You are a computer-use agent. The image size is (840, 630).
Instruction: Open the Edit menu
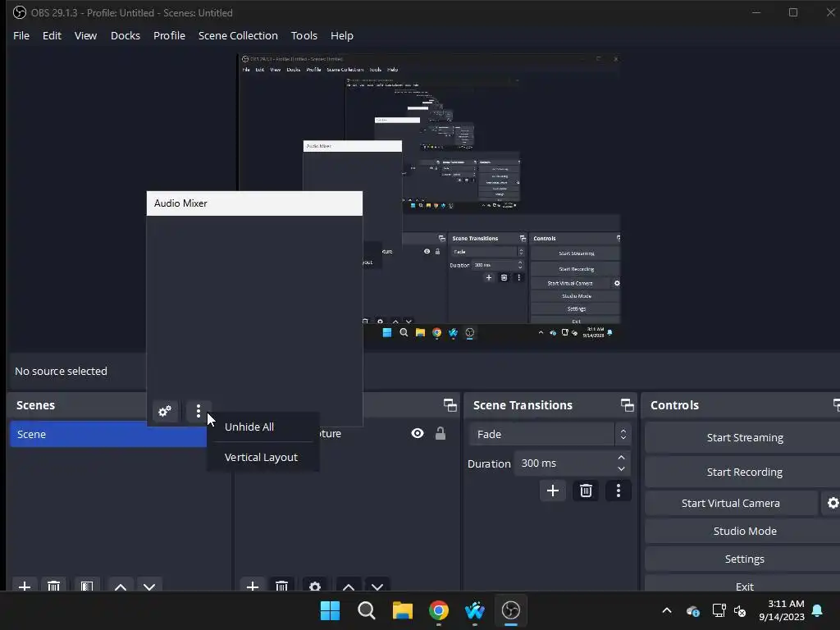click(x=52, y=35)
